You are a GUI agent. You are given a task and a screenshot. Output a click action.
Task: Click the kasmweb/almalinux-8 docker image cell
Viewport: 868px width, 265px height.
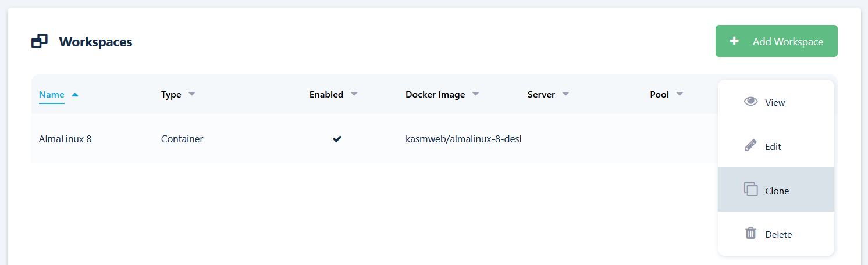463,139
